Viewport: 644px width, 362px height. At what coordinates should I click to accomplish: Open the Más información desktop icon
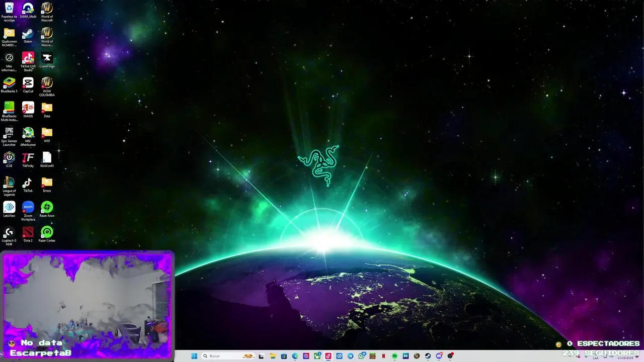(9, 62)
